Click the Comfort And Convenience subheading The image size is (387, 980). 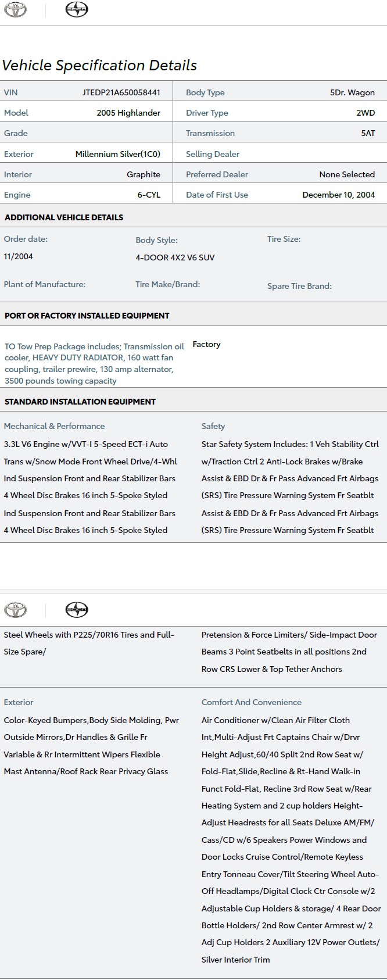pos(252,702)
